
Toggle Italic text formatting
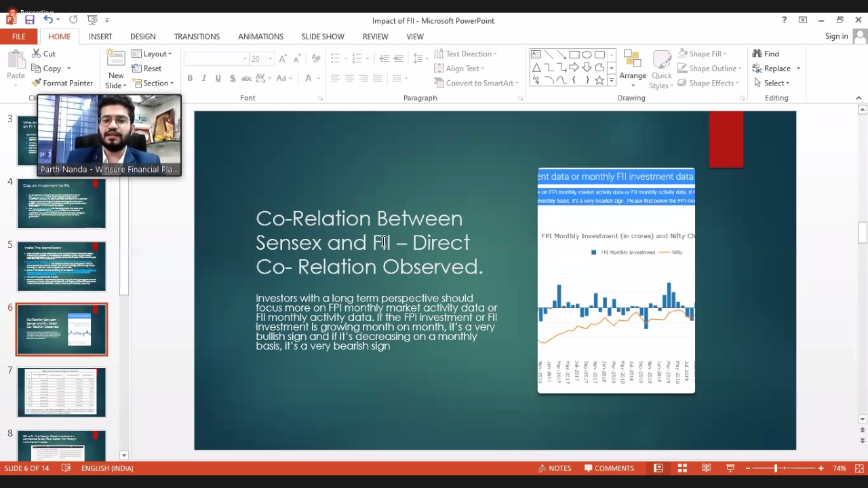tap(204, 79)
